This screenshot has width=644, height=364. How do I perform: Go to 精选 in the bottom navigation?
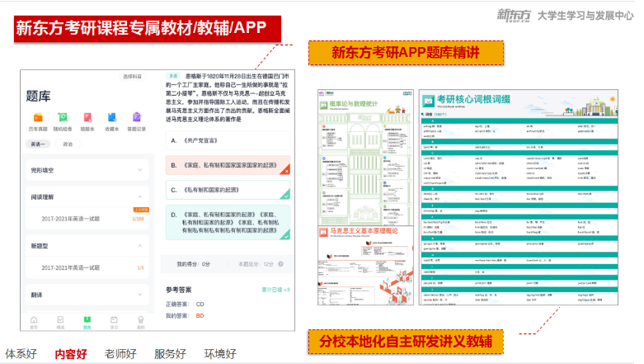pos(60,322)
